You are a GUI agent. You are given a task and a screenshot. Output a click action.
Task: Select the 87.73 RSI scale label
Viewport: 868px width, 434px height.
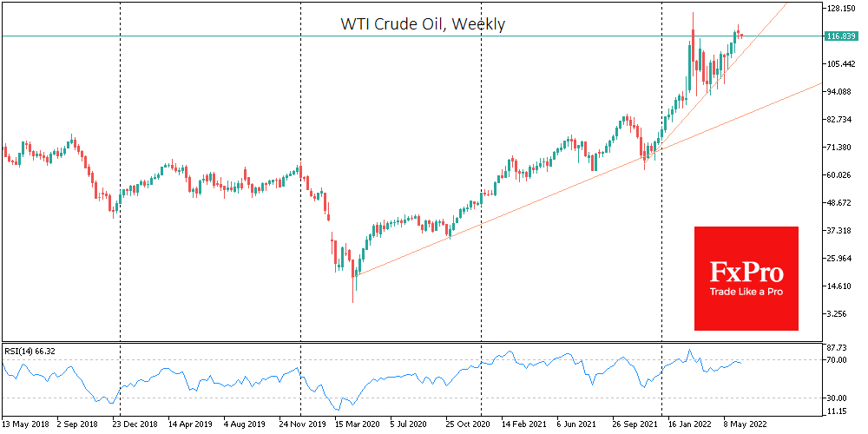pyautogui.click(x=837, y=345)
